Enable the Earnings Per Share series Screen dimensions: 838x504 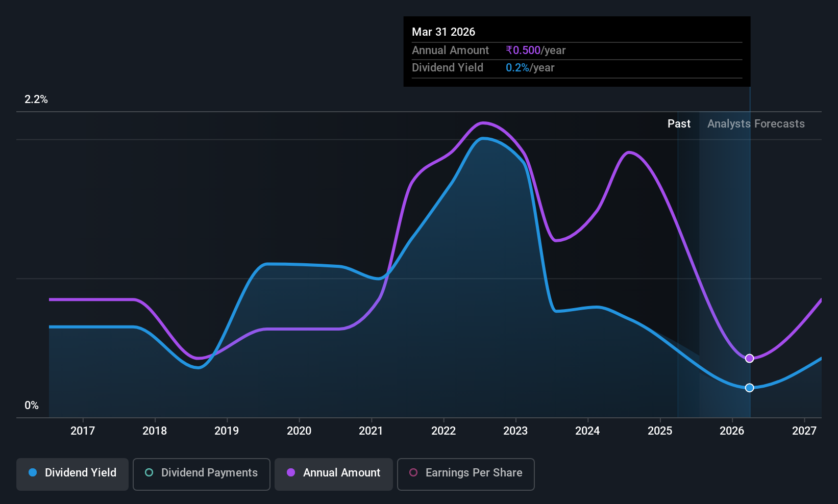[466, 474]
